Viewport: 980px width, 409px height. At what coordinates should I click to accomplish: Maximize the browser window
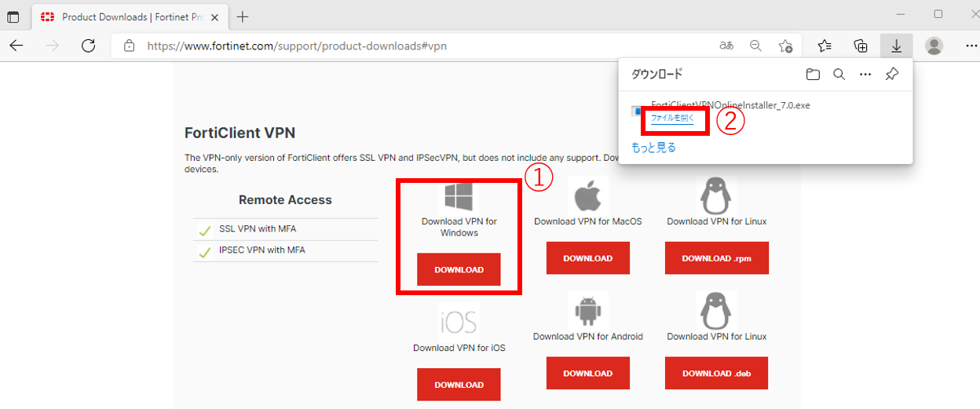pos(938,14)
